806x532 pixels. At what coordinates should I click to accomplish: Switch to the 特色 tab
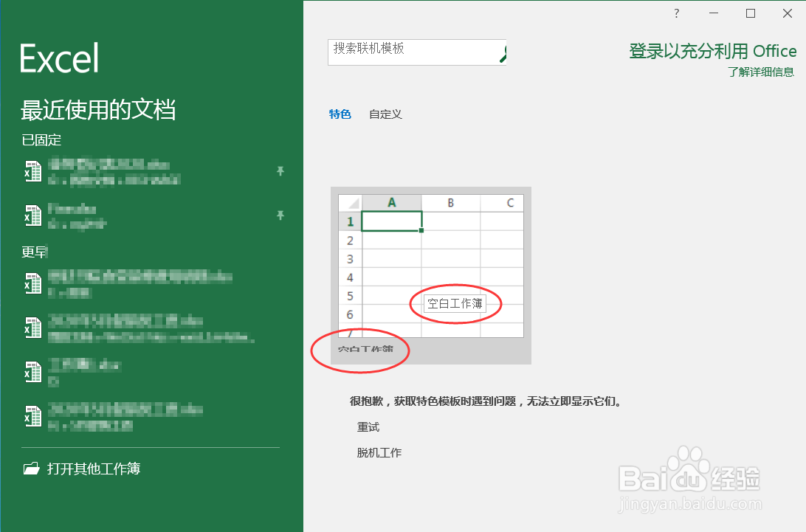[340, 114]
